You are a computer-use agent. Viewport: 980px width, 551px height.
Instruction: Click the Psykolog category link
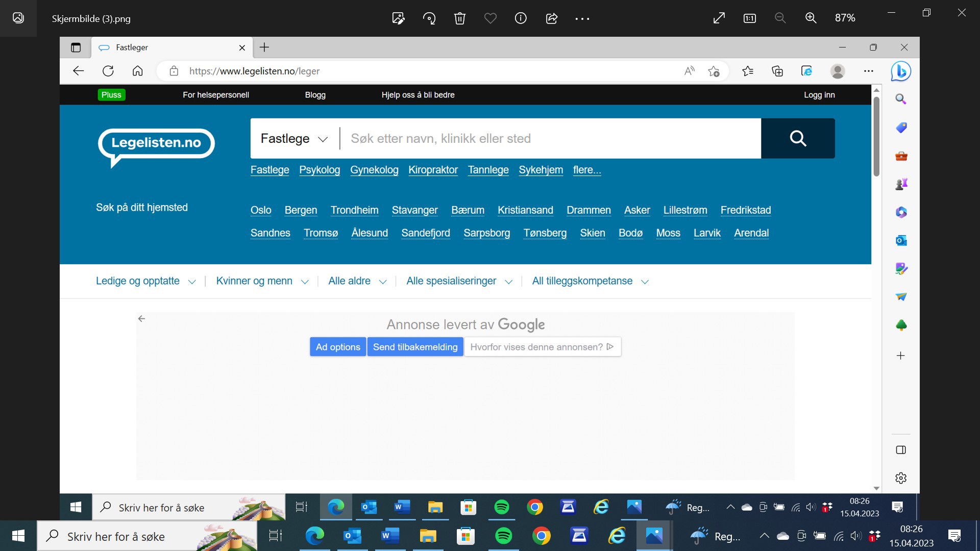pyautogui.click(x=319, y=170)
